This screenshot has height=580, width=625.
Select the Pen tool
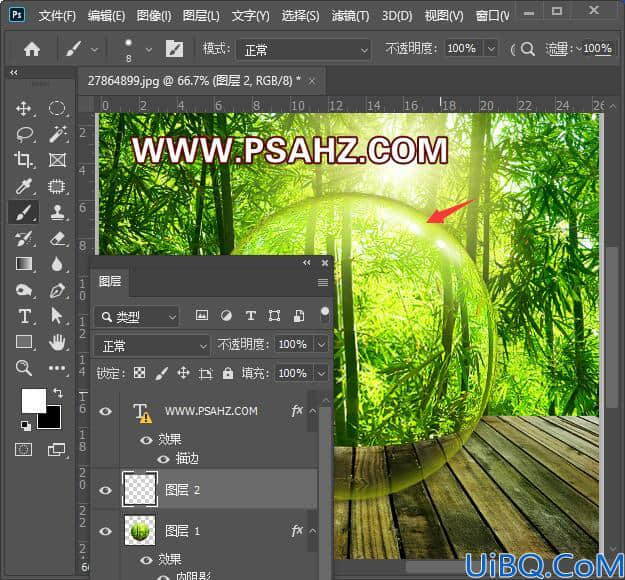57,290
